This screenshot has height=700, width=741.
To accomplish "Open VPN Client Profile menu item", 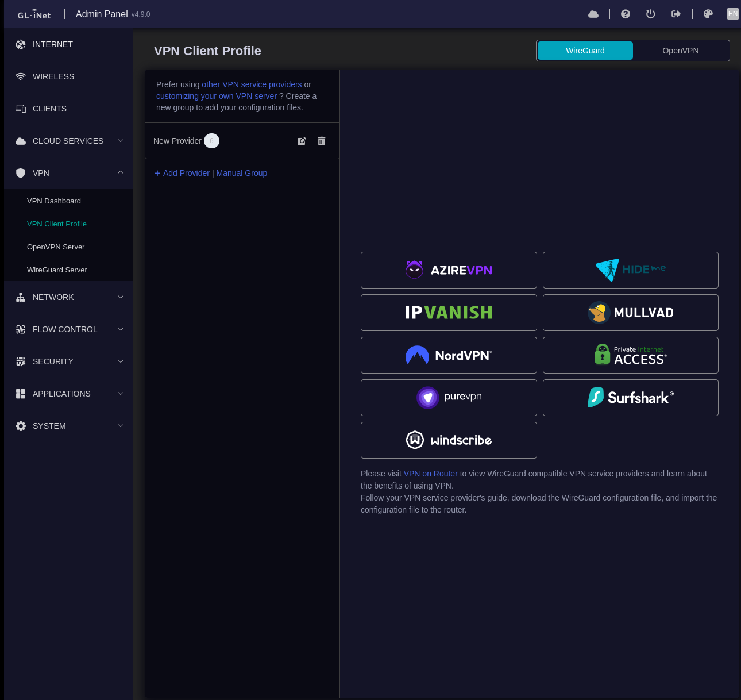I will (57, 224).
